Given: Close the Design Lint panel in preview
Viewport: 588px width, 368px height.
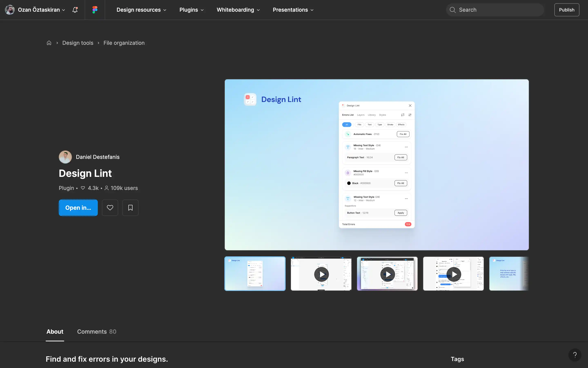Looking at the screenshot, I should 410,106.
